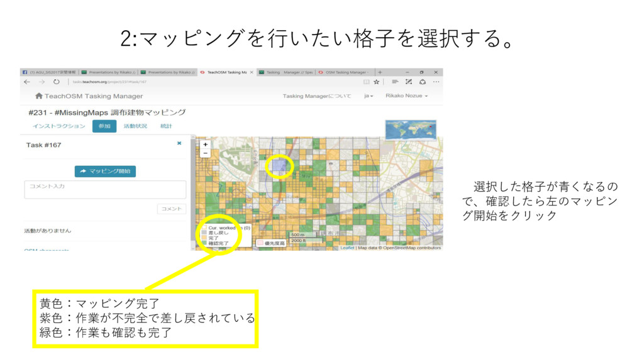Click the #231 - #MissingMaps project title

(107, 112)
